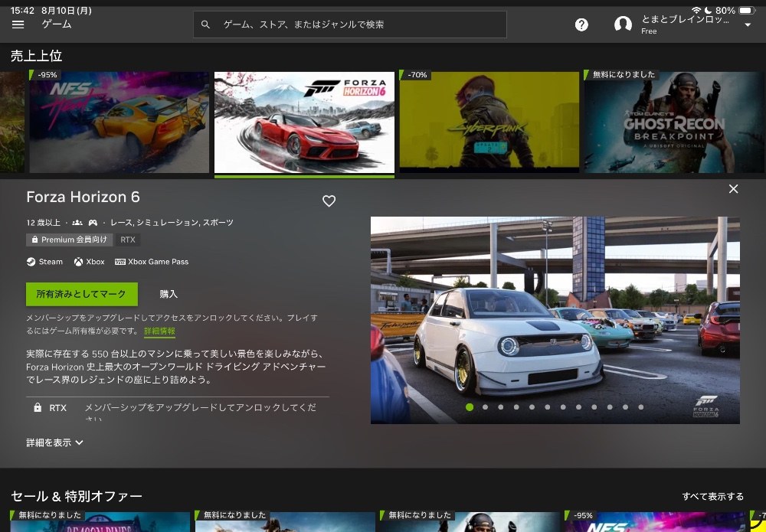Tap the gamepad controller support icon
The height and width of the screenshot is (532, 766).
[x=93, y=223]
